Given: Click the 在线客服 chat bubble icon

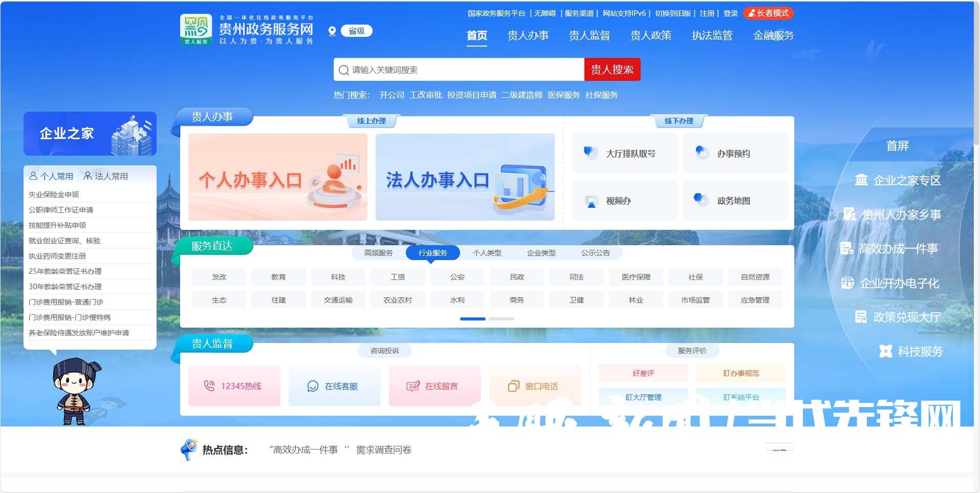Looking at the screenshot, I should click(313, 387).
